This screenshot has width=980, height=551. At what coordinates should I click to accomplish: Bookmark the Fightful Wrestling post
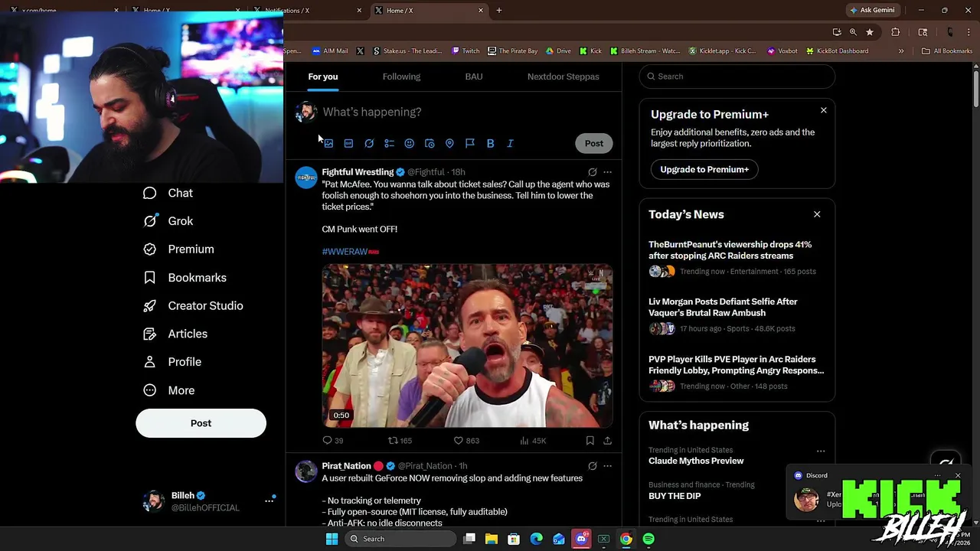pyautogui.click(x=590, y=441)
